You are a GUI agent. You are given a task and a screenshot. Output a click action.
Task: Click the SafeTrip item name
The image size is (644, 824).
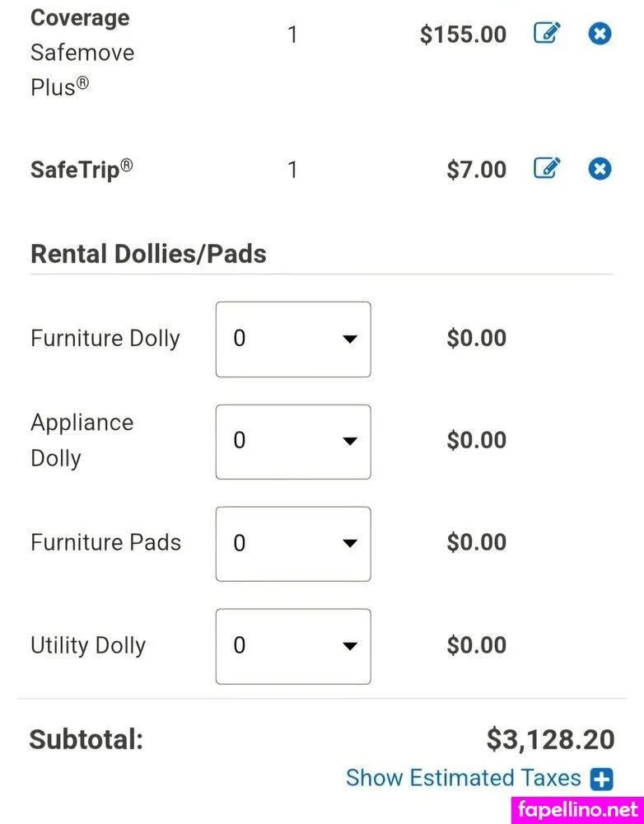82,170
